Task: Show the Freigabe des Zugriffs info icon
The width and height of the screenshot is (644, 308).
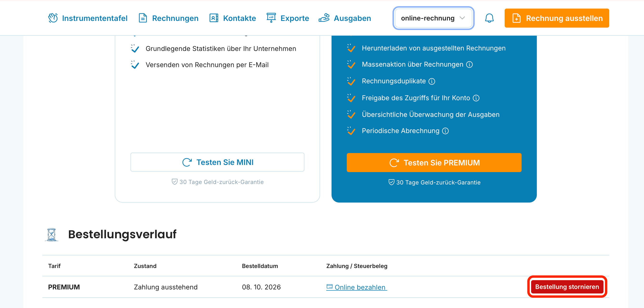Action: [476, 98]
